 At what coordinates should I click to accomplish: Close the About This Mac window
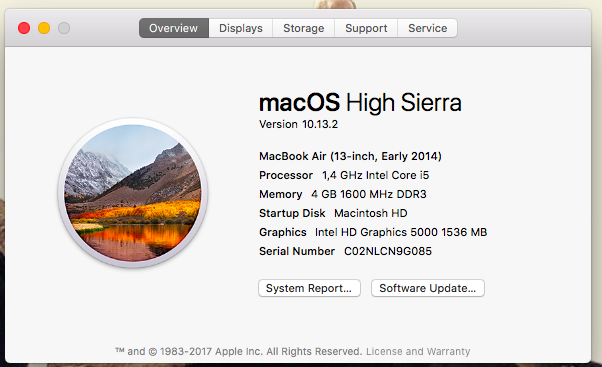pos(24,28)
